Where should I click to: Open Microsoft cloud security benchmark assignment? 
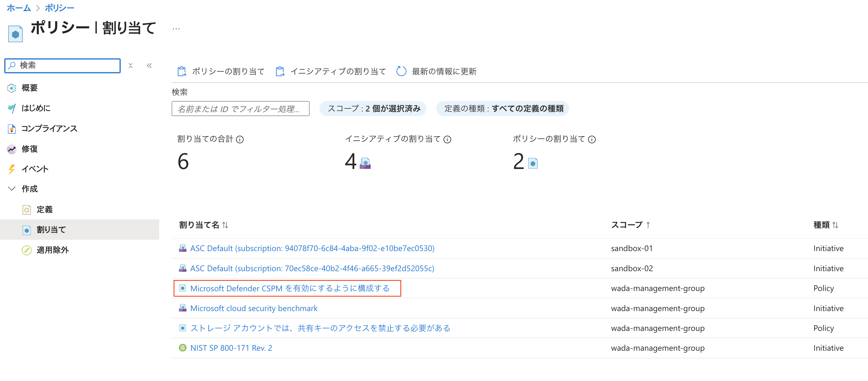point(254,308)
